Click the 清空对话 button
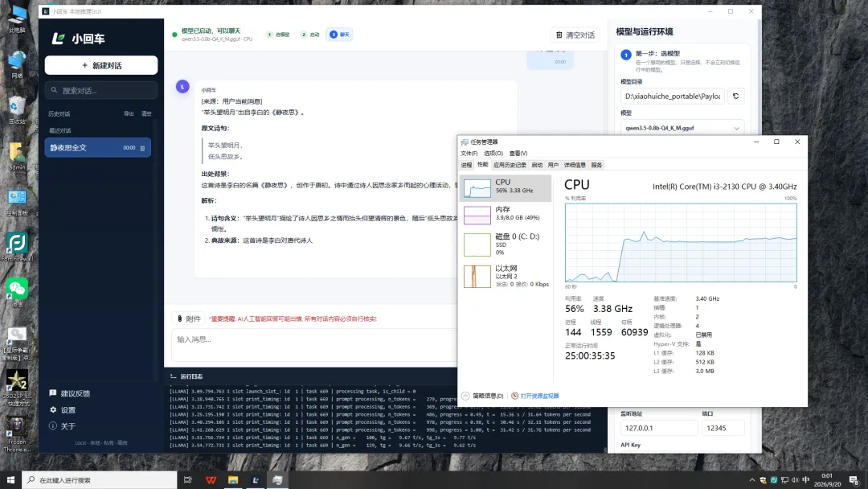The image size is (868, 489). point(575,35)
